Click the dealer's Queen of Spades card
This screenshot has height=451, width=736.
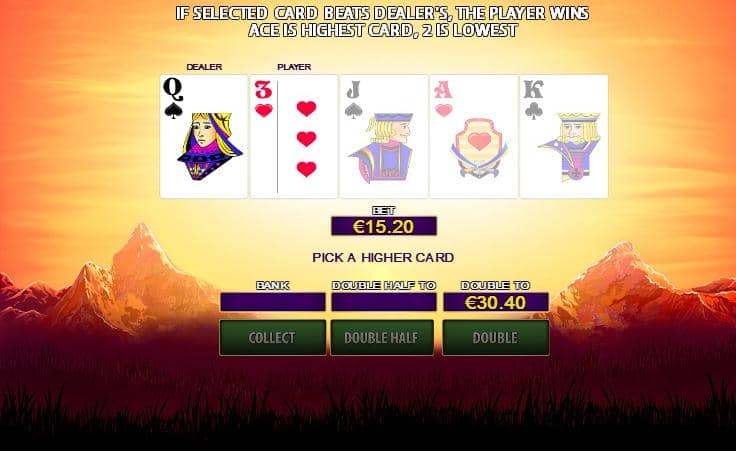[x=204, y=136]
